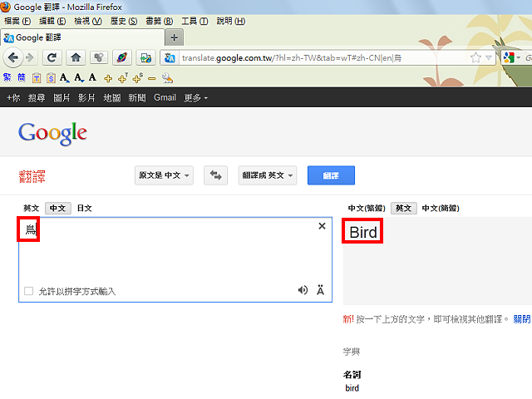Switch to the Google 翻譯 browser tab

[83, 37]
